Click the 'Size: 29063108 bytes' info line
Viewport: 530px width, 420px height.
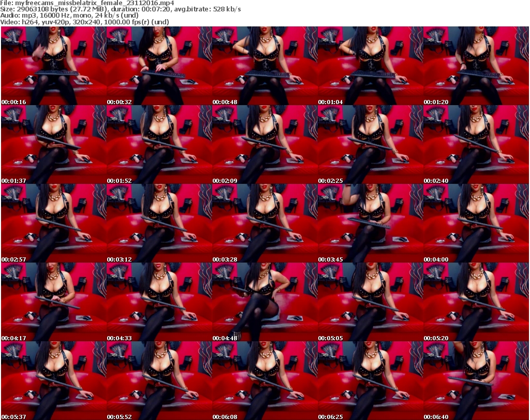point(120,9)
